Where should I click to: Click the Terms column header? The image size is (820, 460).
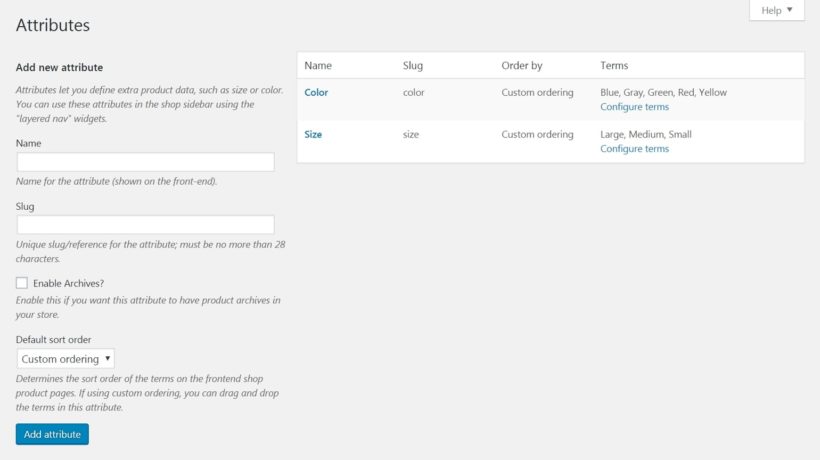[614, 65]
